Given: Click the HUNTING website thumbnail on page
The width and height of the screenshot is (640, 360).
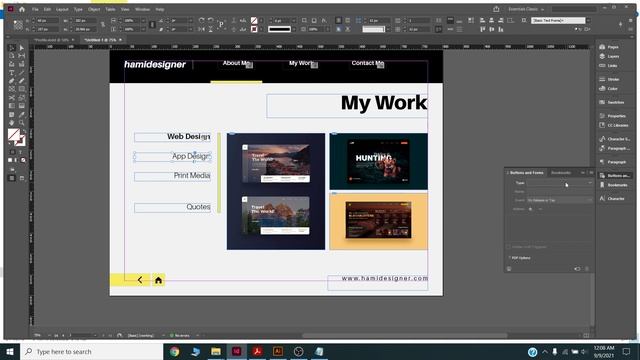Looking at the screenshot, I should click(378, 161).
